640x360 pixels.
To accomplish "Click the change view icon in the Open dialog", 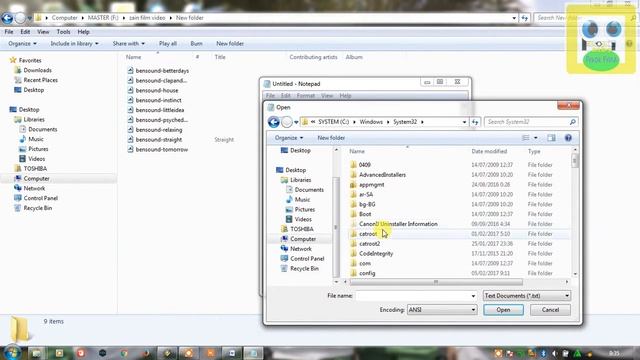I will (526, 138).
